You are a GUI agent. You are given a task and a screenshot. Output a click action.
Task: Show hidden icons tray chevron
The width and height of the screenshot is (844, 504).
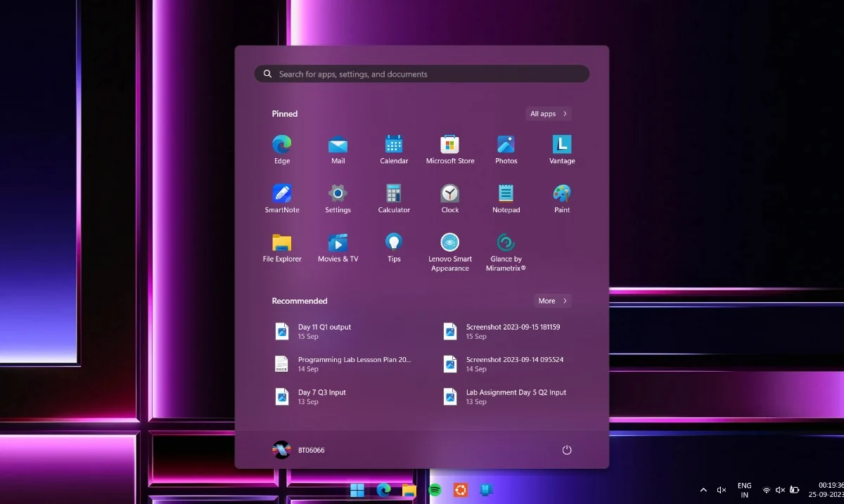(703, 490)
